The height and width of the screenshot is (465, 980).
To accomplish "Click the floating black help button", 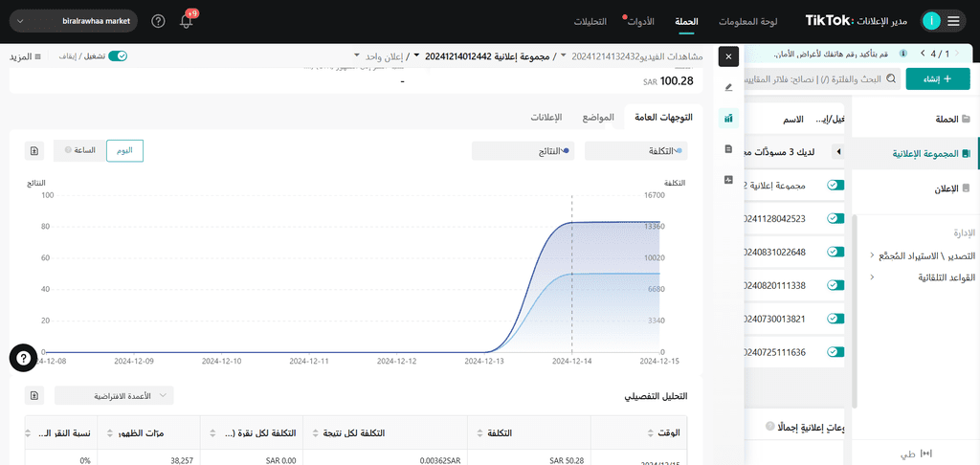I will 24,358.
